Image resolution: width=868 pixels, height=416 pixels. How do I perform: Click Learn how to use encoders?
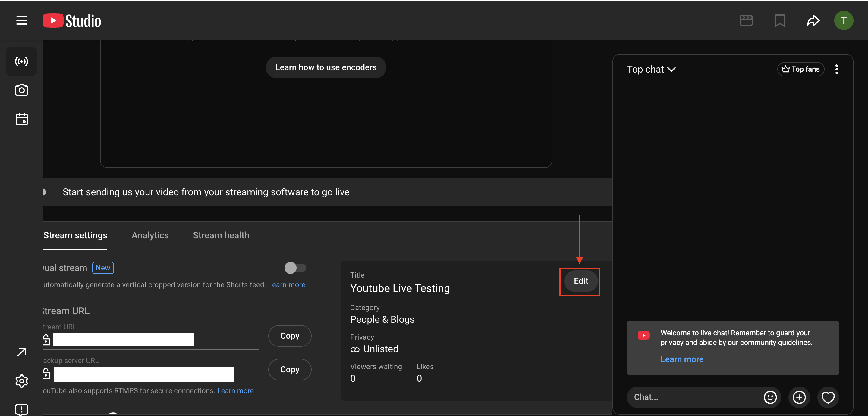click(x=325, y=67)
